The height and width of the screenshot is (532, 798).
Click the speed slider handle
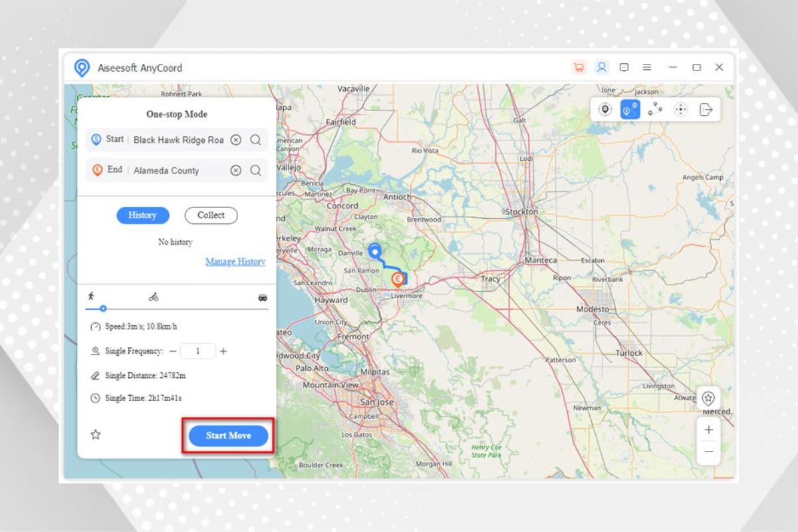[103, 309]
